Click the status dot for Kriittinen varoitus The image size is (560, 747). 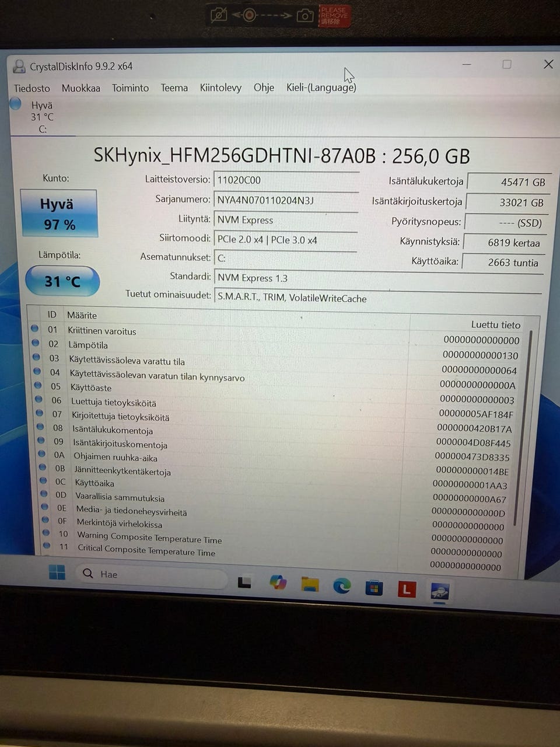click(x=35, y=329)
